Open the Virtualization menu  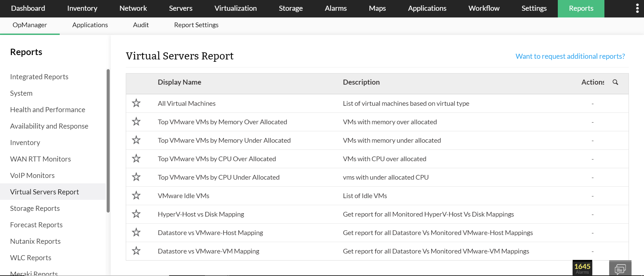tap(235, 8)
